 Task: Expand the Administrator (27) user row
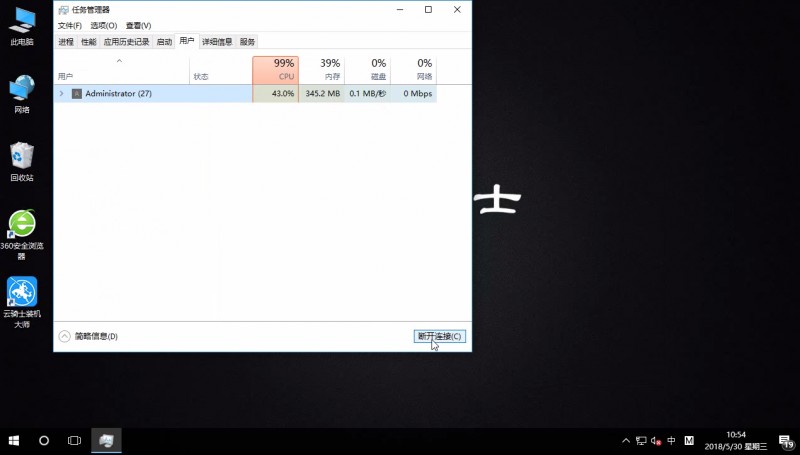tap(62, 94)
